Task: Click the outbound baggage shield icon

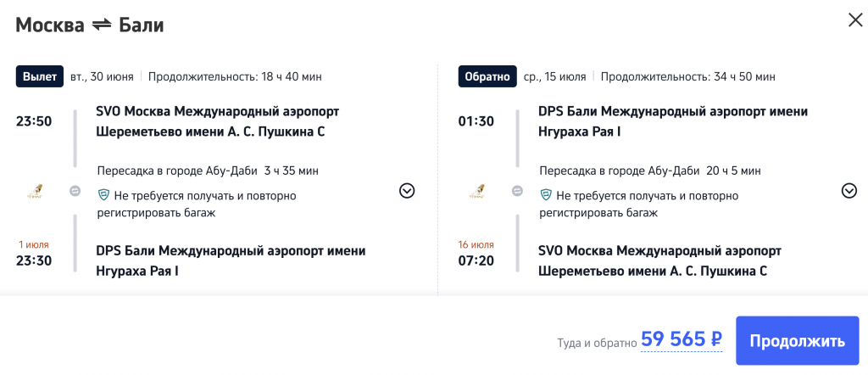Action: point(103,195)
